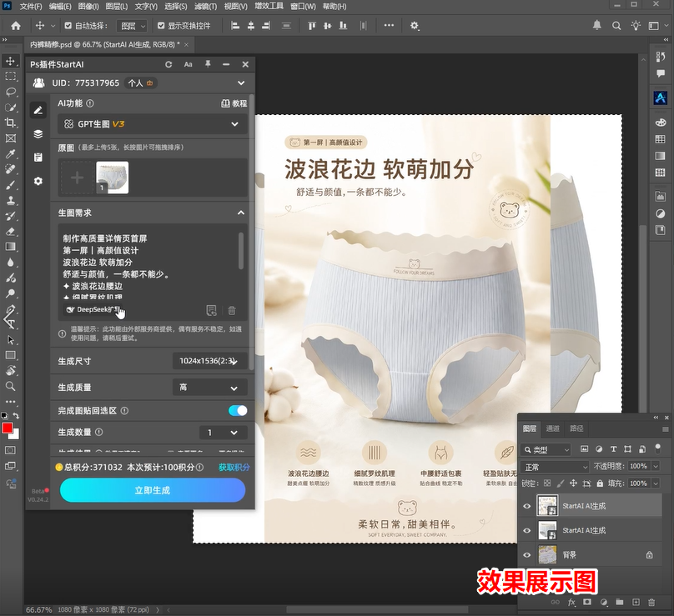674x616 pixels.
Task: Click the delete layer trash icon
Action: click(651, 603)
